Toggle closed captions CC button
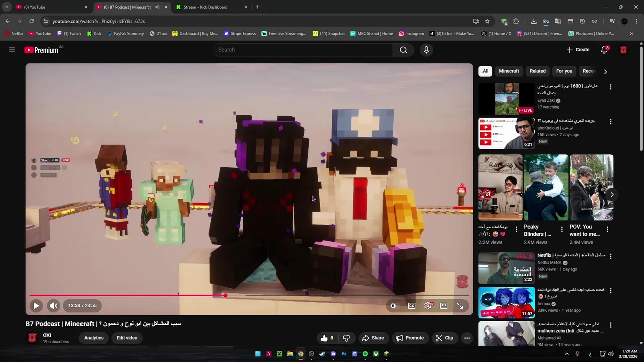The height and width of the screenshot is (362, 644). coord(412,305)
